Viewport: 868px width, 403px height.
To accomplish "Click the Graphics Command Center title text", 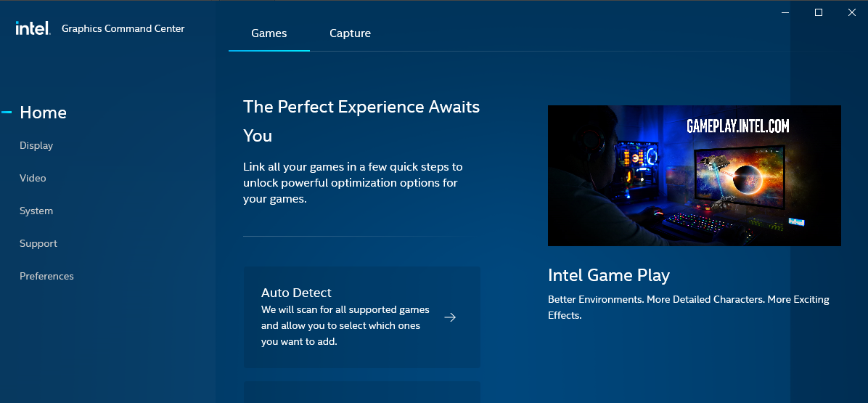I will [123, 29].
